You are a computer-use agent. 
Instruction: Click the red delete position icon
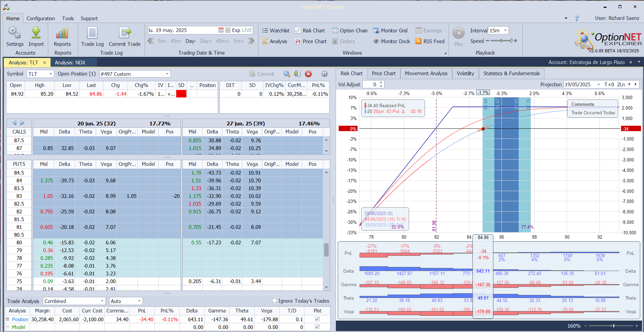click(308, 74)
